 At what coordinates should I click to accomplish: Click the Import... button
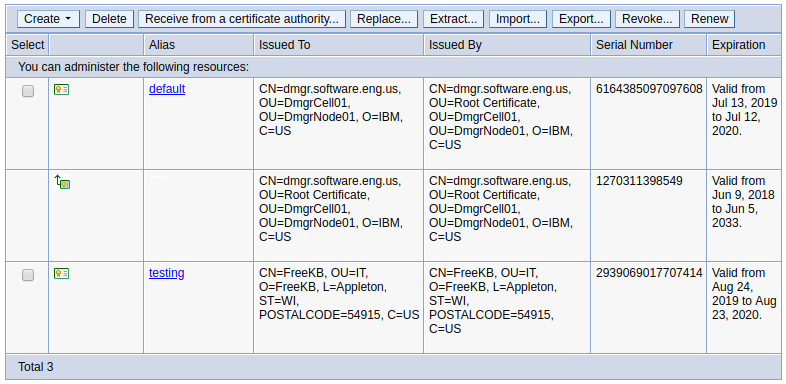(x=518, y=19)
